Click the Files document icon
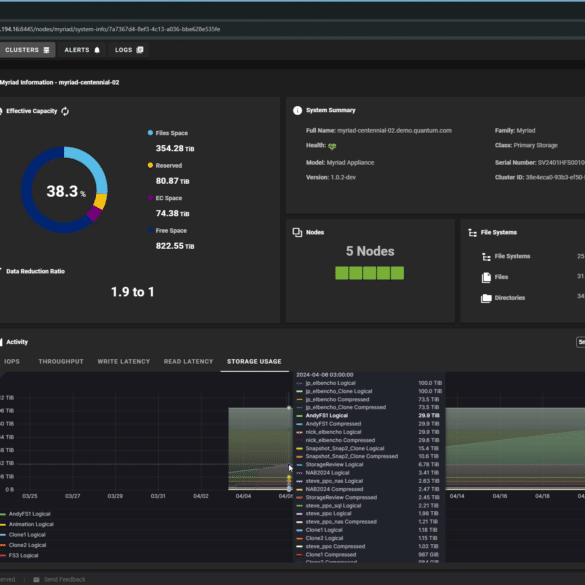 point(486,277)
